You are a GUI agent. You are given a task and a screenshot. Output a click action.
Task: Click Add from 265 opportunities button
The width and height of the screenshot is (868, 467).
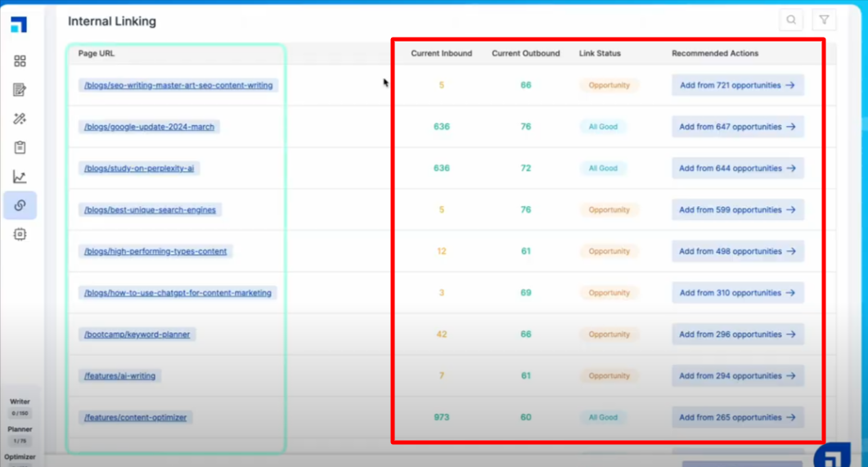(737, 417)
